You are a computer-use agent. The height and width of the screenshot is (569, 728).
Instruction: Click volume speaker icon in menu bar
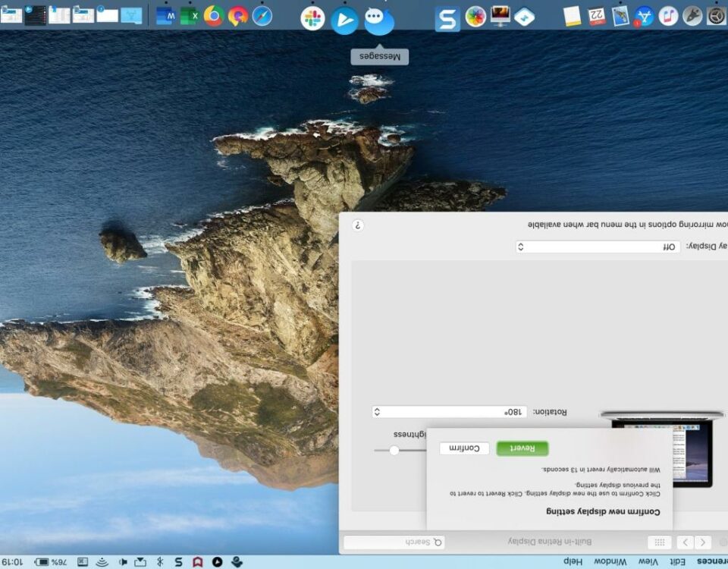pyautogui.click(x=123, y=562)
